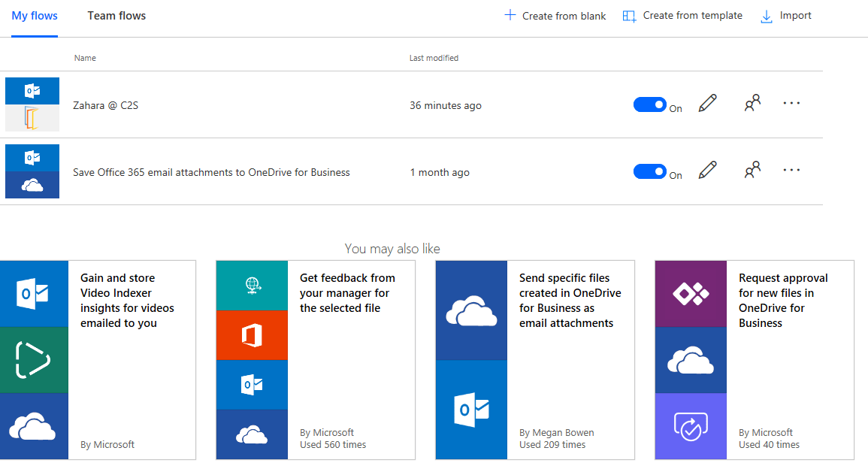
Task: Click the You may also like heading
Action: coord(392,249)
